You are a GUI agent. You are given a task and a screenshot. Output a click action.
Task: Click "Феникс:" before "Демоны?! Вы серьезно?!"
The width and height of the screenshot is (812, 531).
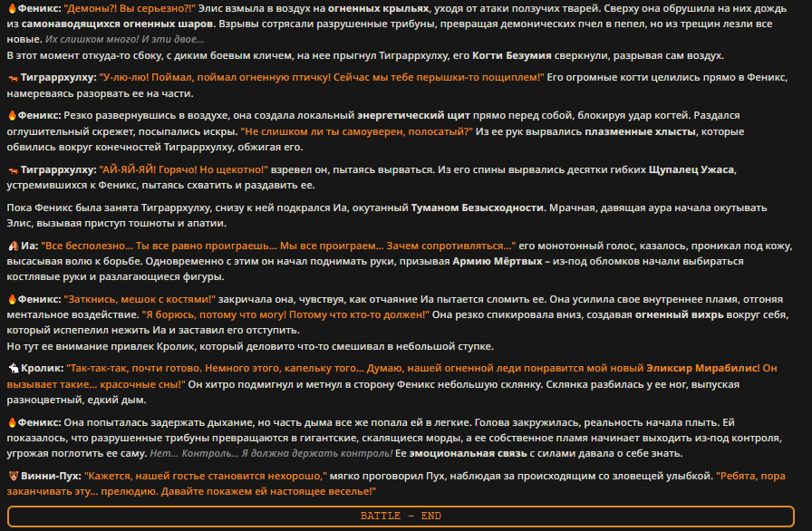click(39, 8)
